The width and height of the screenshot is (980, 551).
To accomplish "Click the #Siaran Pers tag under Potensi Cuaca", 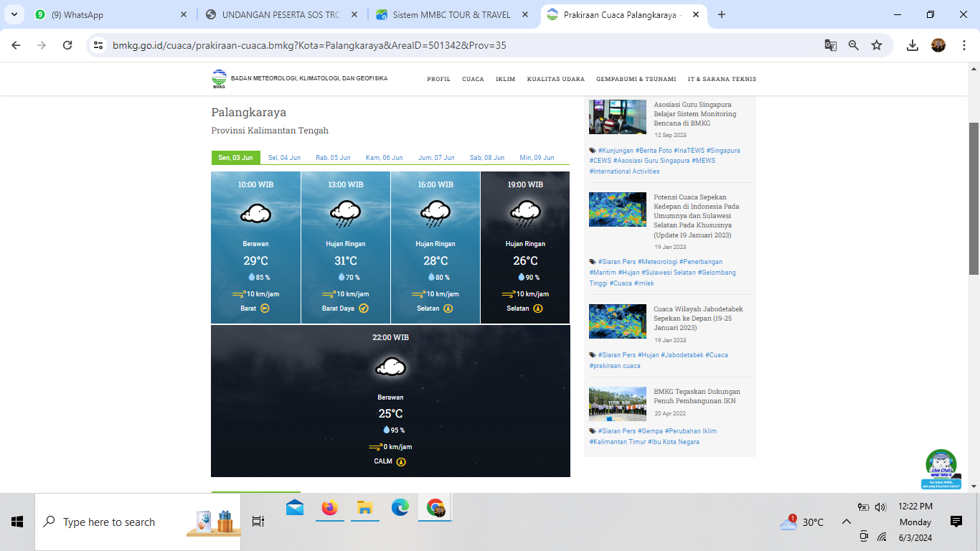I will pos(616,262).
